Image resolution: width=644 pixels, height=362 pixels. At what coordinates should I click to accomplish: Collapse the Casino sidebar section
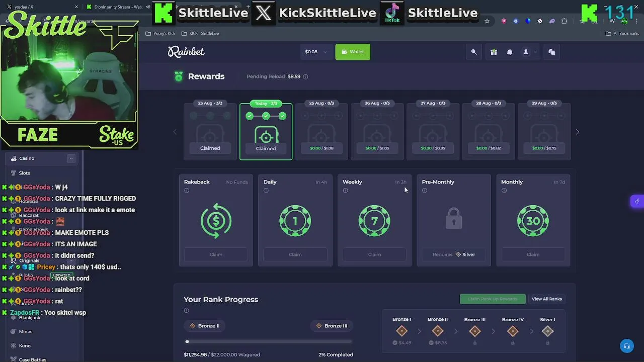71,158
